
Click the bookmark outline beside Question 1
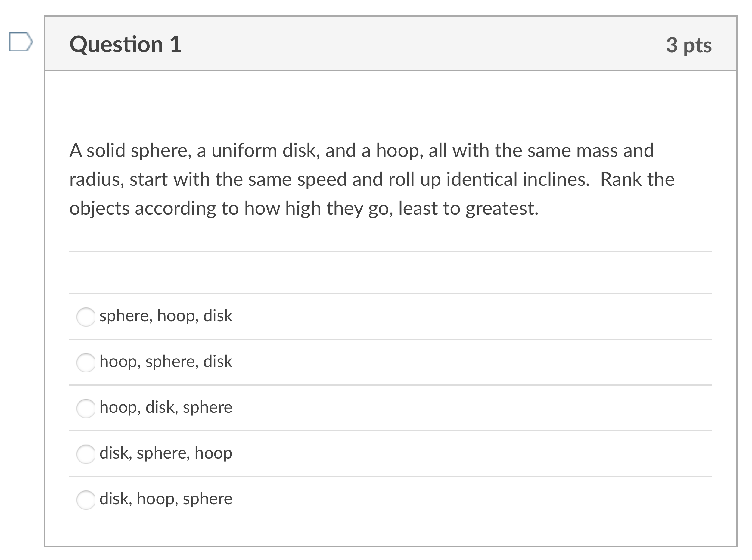coord(21,41)
